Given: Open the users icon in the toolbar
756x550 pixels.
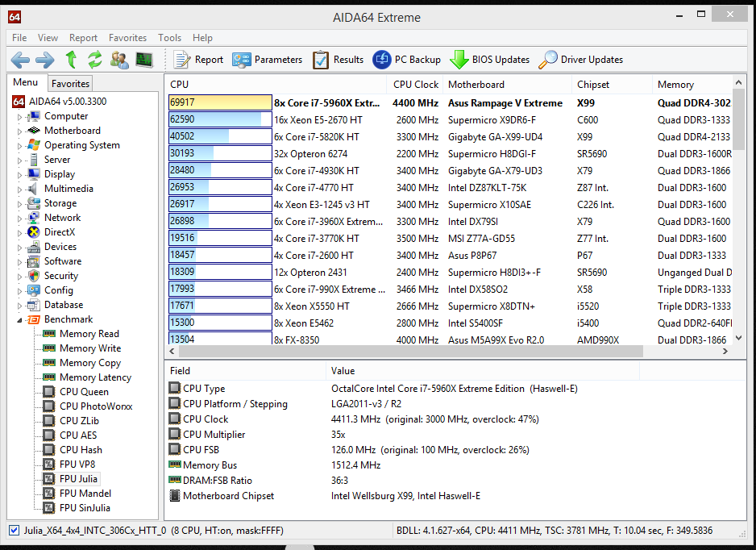Looking at the screenshot, I should [119, 60].
